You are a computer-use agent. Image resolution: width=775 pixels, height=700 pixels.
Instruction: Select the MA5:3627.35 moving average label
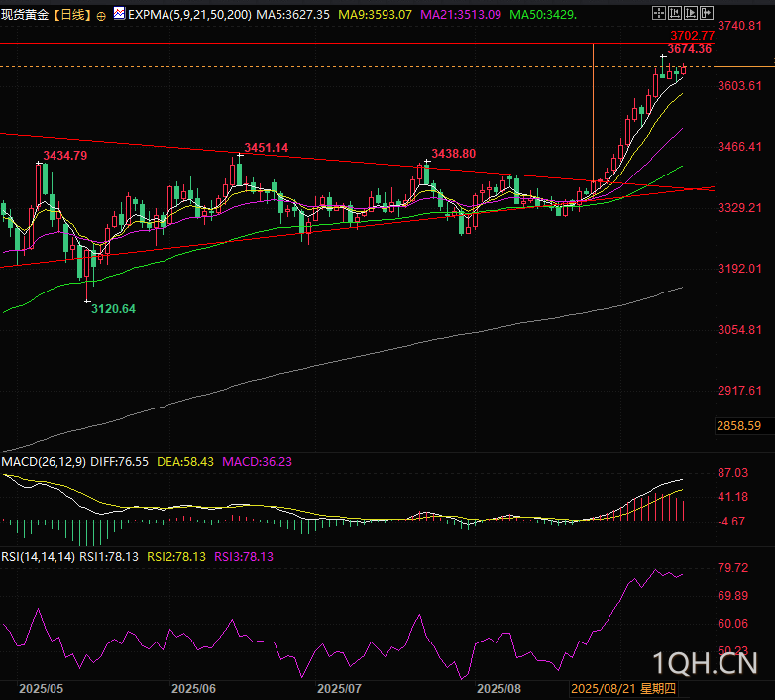tap(293, 16)
